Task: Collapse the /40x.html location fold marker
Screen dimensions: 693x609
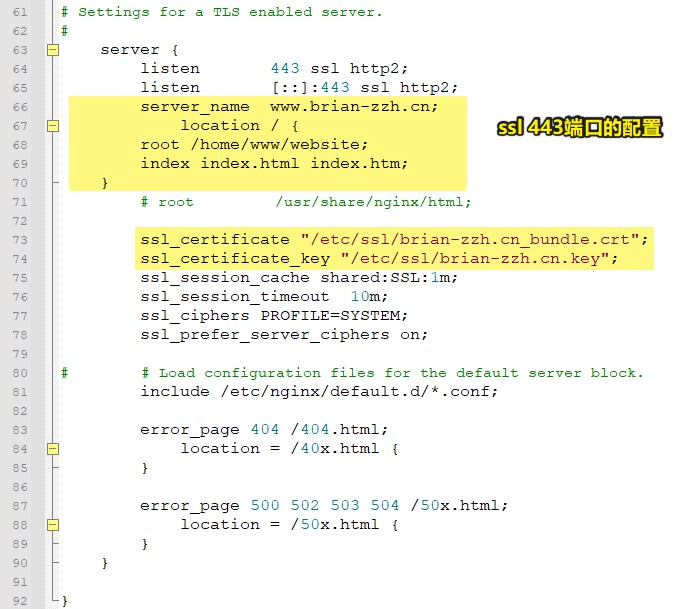Action: pos(53,449)
